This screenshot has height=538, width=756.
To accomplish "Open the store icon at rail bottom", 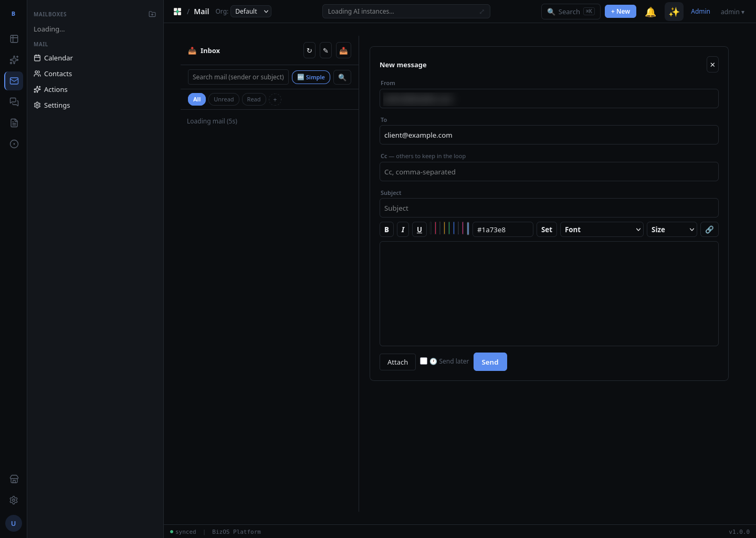I will [14, 479].
